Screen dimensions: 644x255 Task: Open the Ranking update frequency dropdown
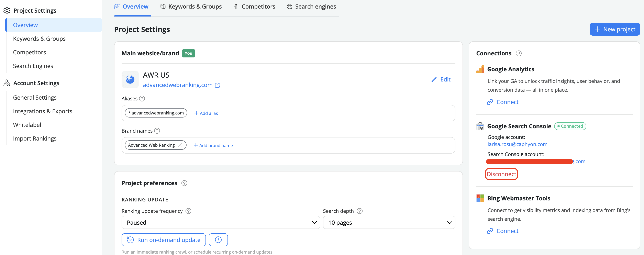pos(221,222)
